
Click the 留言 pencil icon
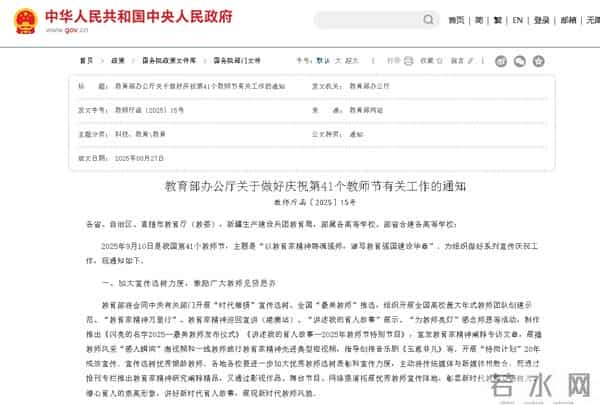coord(471,60)
